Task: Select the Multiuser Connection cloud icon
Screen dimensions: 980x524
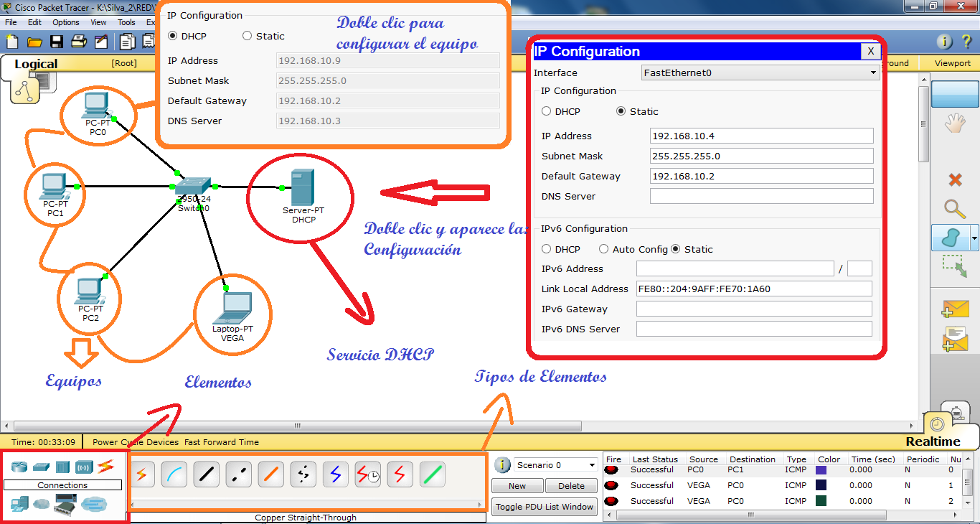Action: [x=93, y=505]
